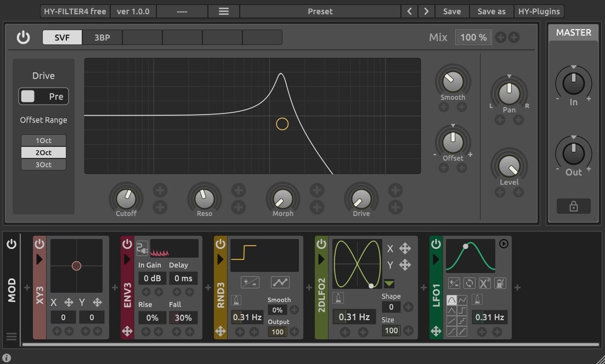Open the HY-Plugins button
The height and width of the screenshot is (364, 605).
point(539,11)
